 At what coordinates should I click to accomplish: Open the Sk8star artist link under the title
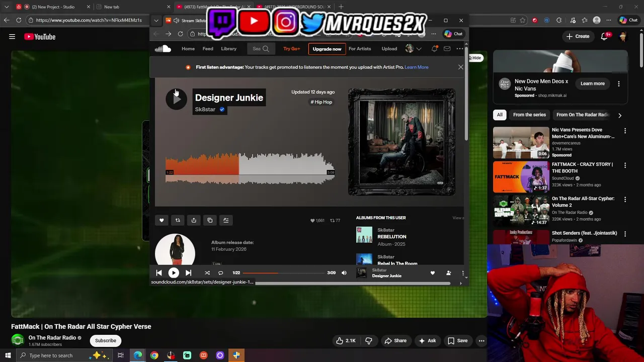205,109
